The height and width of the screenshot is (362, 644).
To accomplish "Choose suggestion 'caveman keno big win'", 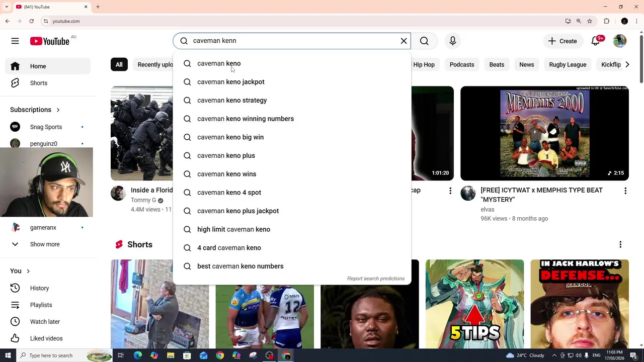I will coord(292,137).
